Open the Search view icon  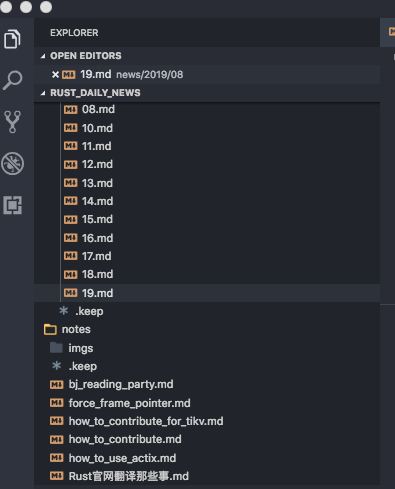click(12, 80)
